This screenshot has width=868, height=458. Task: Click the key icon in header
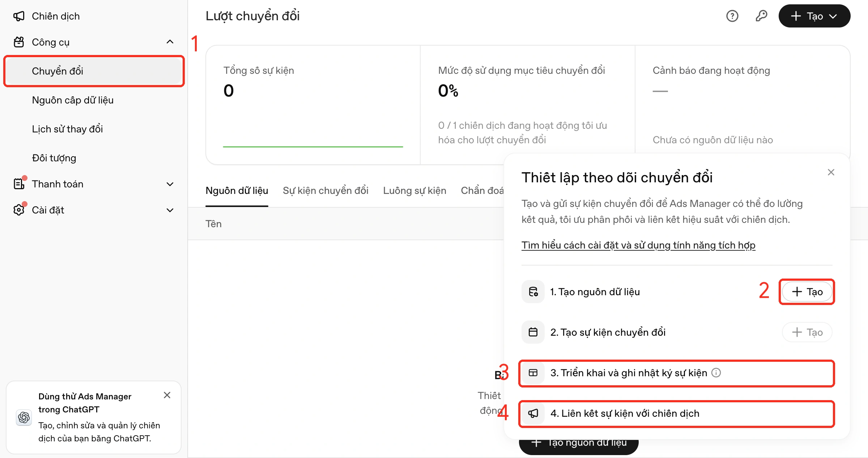(761, 16)
